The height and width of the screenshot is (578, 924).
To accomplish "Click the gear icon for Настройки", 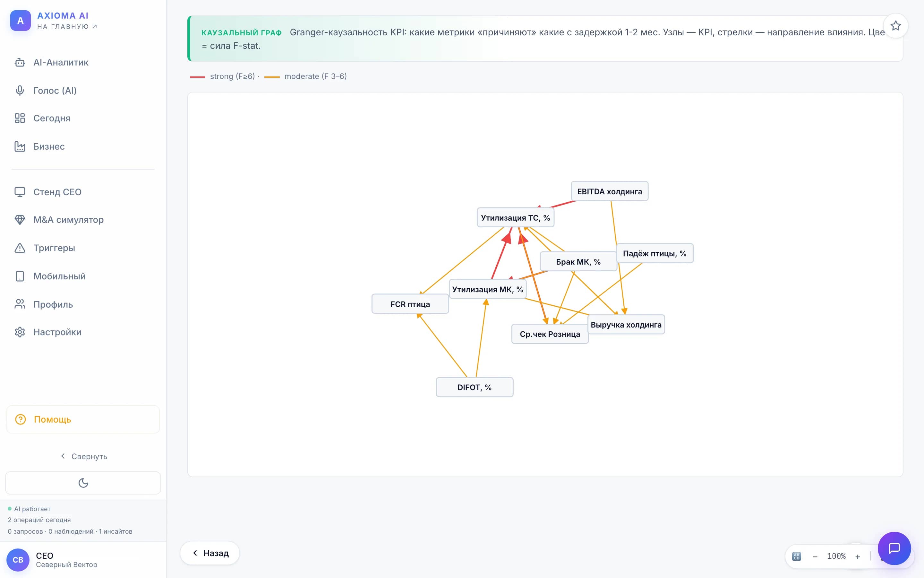I will point(20,332).
